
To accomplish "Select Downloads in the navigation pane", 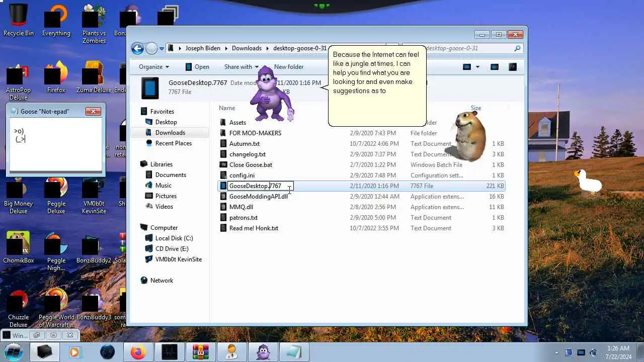I will click(x=170, y=133).
